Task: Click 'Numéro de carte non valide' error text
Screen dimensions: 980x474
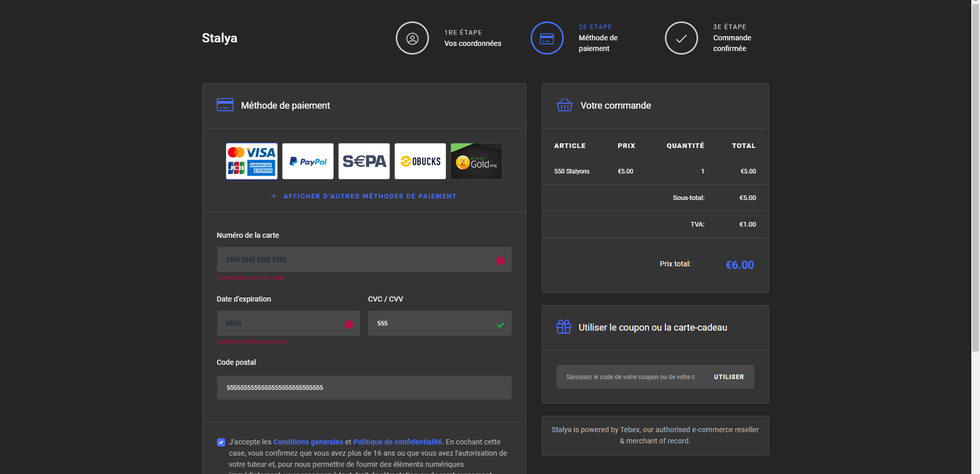Action: [250, 278]
